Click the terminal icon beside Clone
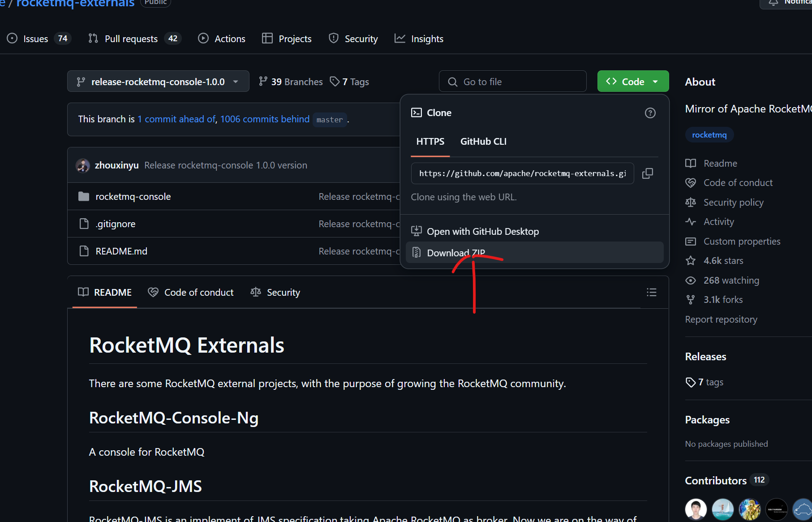The height and width of the screenshot is (522, 812). coord(416,112)
